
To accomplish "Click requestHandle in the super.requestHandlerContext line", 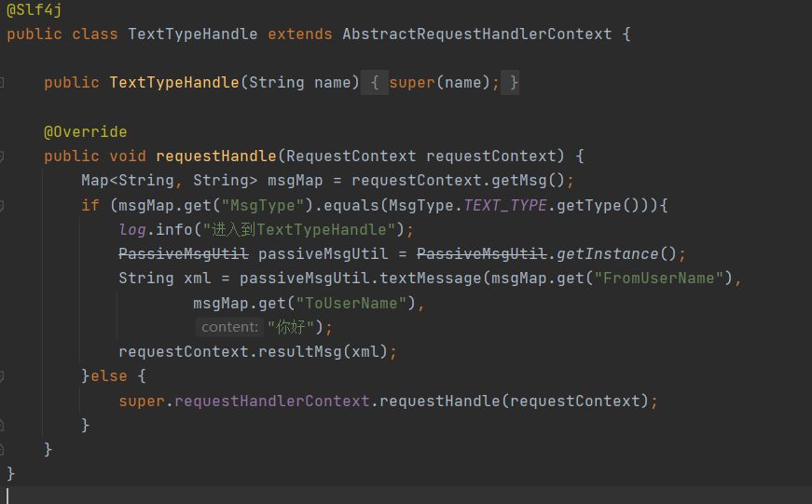I will (440, 401).
